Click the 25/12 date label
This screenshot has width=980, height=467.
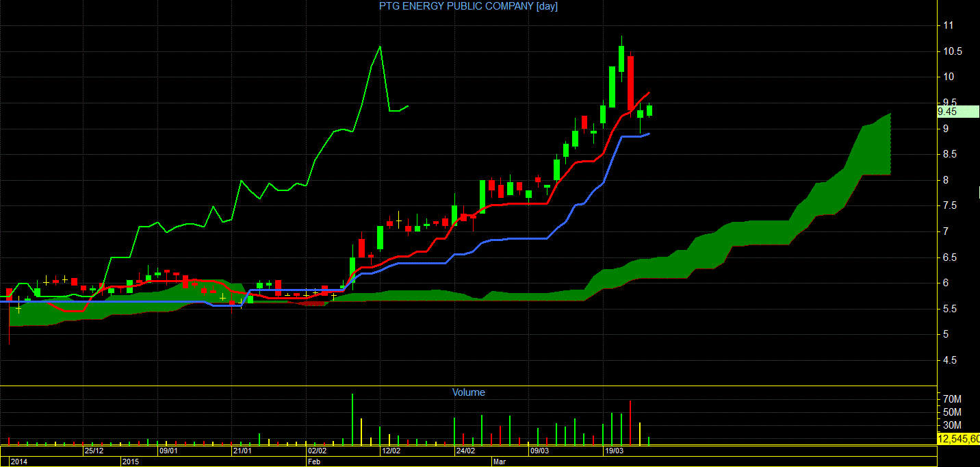point(94,451)
